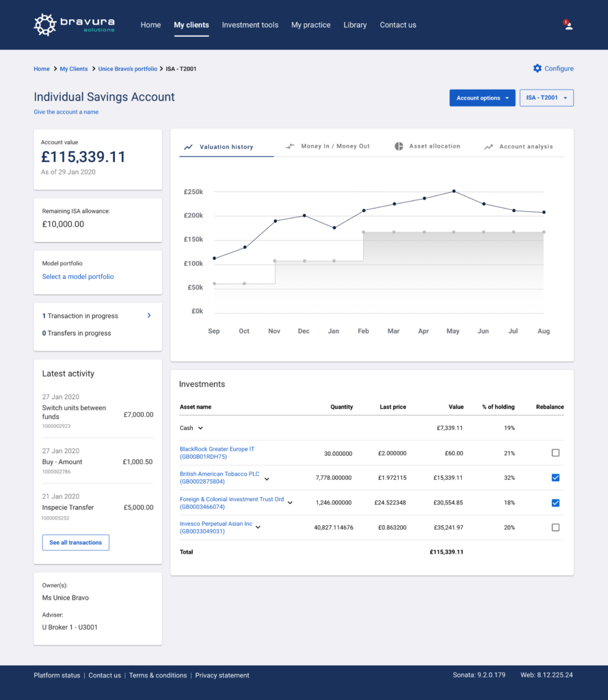The width and height of the screenshot is (608, 700).
Task: Click the % of holding column header
Action: [498, 407]
